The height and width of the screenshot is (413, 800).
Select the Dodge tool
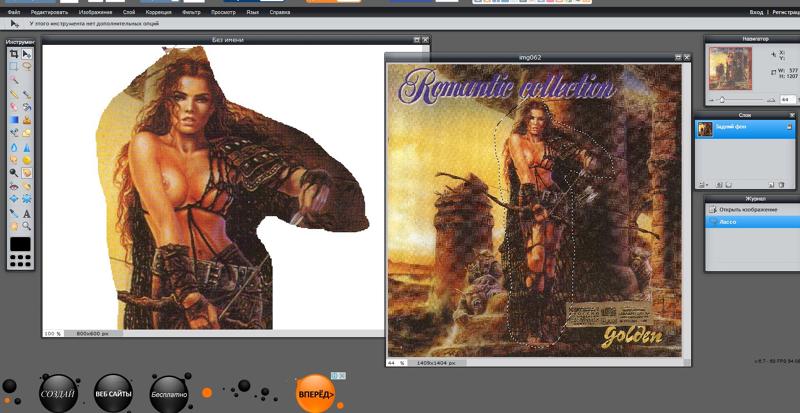pyautogui.click(x=14, y=173)
